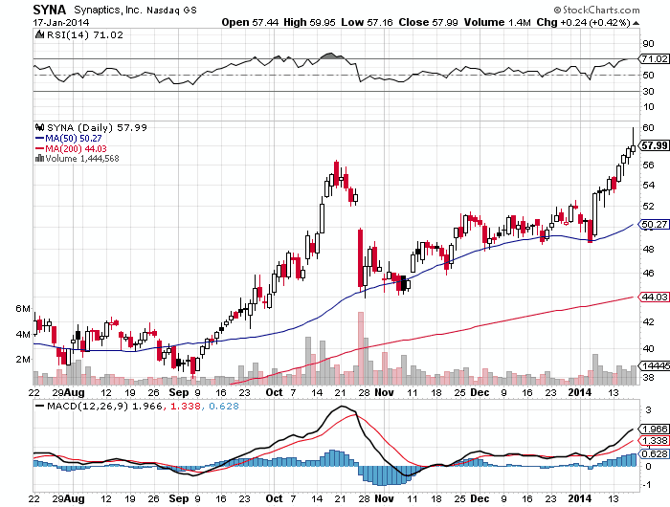Screen dimensions: 670x507
Task: Click the 57.99 last price tag on right axis
Action: 654,145
